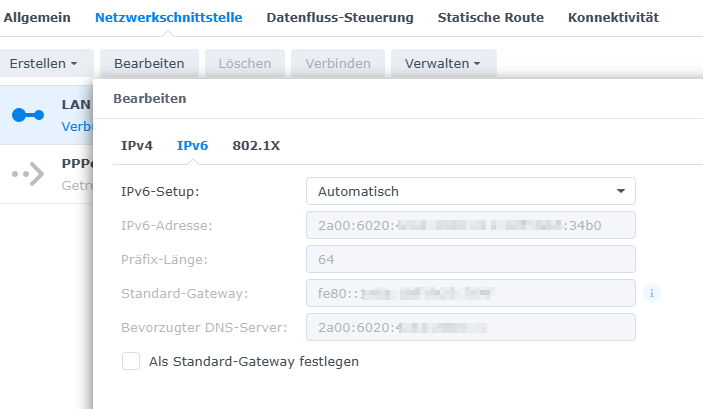Click the Bearbeiten button

[149, 63]
